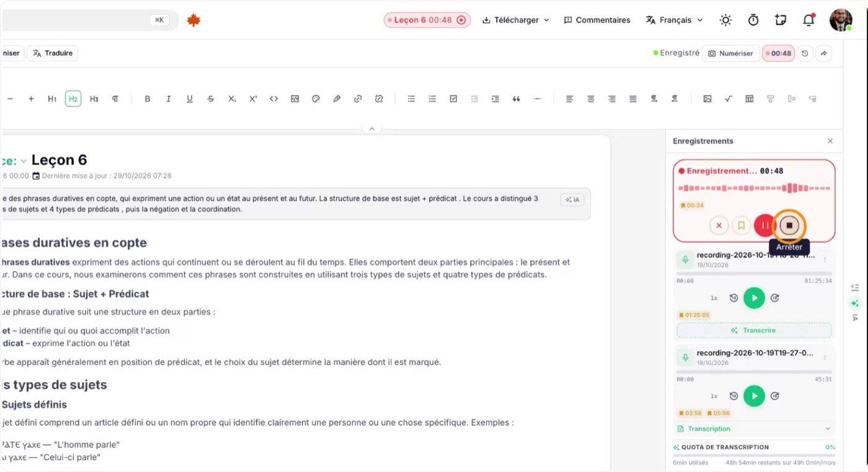Toggle the light/dark theme sun icon
This screenshot has width=868, height=472.
tap(725, 20)
